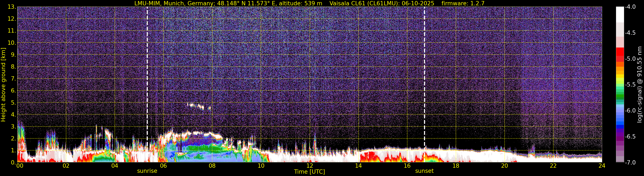644x176 pixels.
Task: Click the '7.' height axis tick label
Action: 13,79
